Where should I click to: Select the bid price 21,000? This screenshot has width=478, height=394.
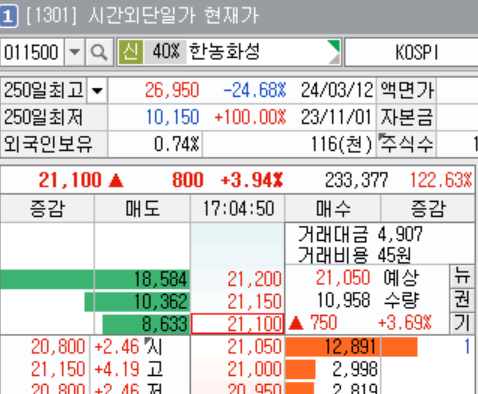tap(254, 369)
